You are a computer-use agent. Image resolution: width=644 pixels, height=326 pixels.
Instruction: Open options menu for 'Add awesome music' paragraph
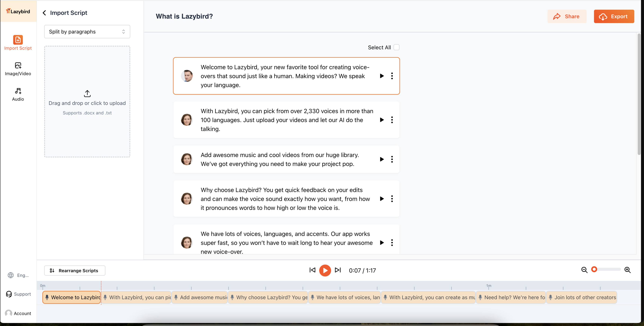(x=392, y=159)
